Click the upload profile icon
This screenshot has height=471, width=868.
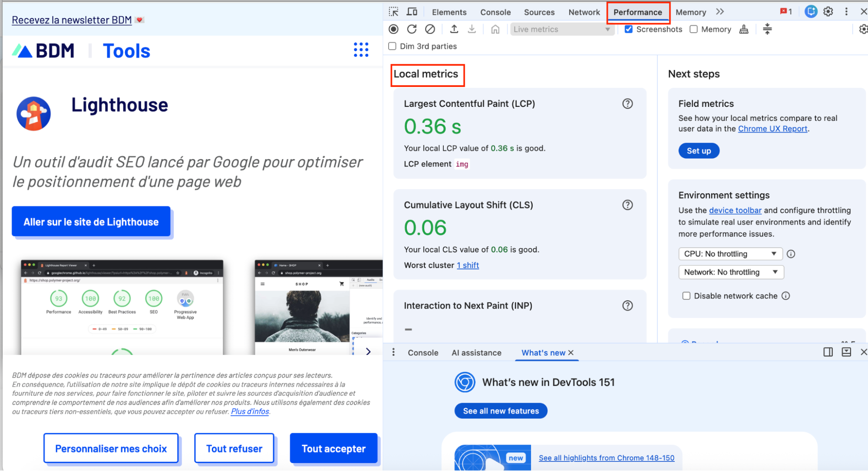point(454,29)
